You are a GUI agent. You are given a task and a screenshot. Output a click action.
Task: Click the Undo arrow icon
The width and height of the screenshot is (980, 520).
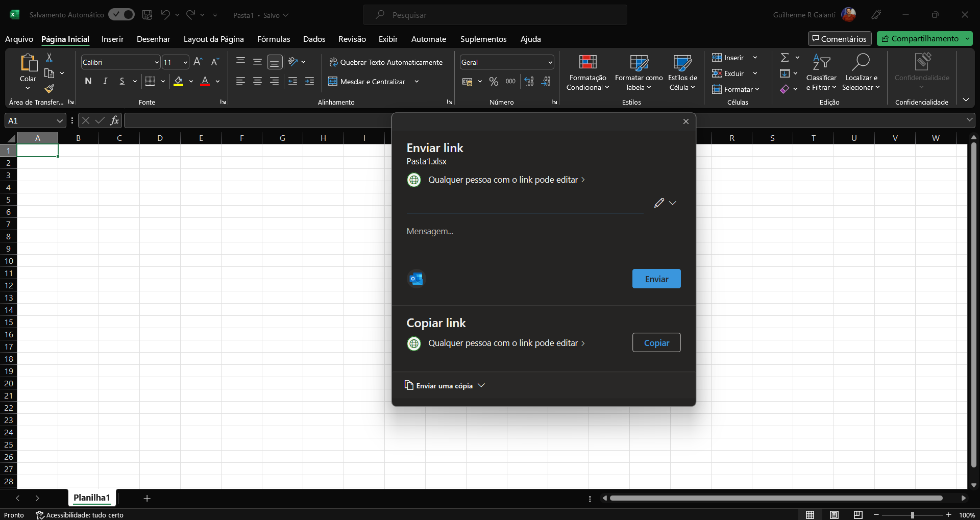tap(165, 15)
